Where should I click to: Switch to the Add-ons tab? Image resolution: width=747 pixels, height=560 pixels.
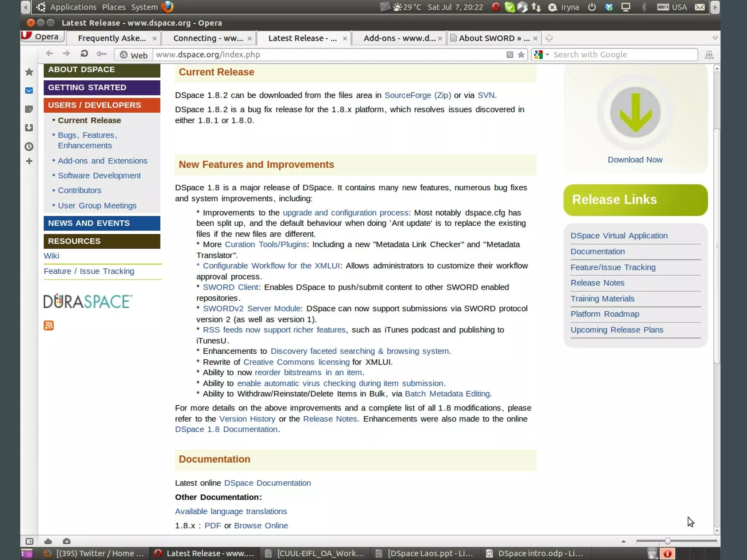399,38
